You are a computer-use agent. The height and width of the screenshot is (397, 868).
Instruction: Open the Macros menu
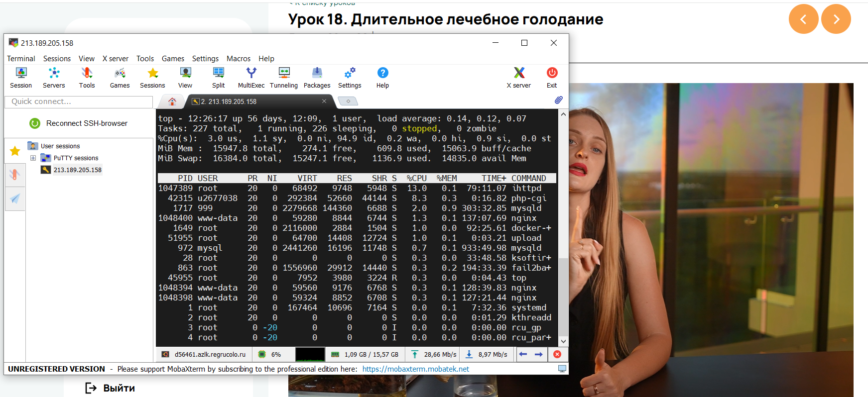tap(239, 59)
